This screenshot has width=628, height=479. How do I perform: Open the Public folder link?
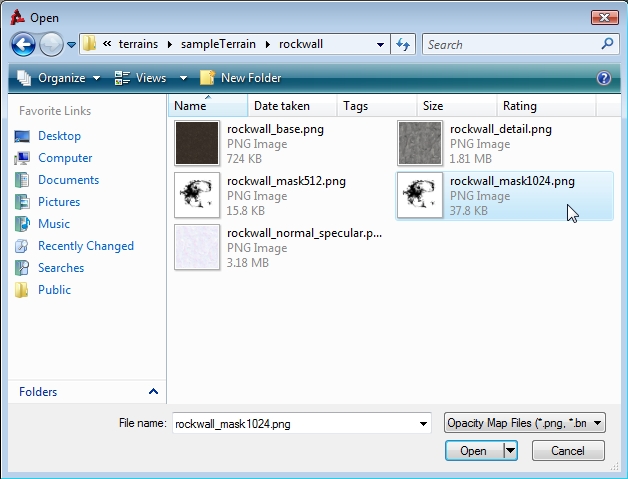54,290
